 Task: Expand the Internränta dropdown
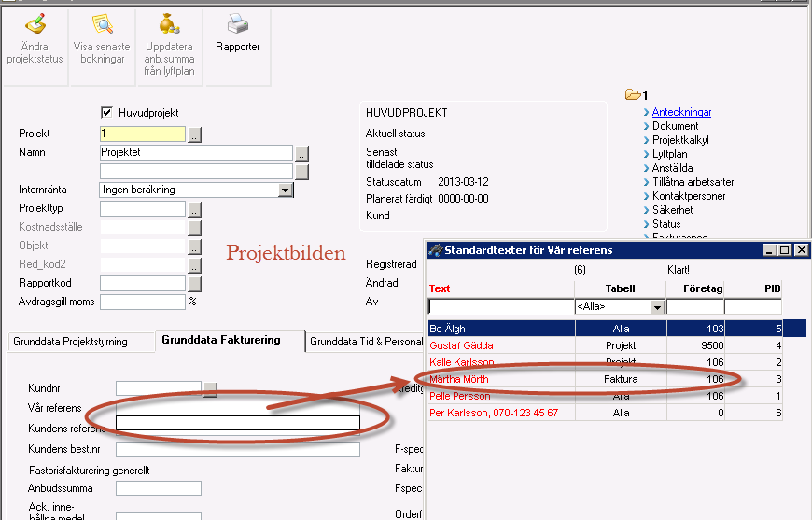coord(285,190)
